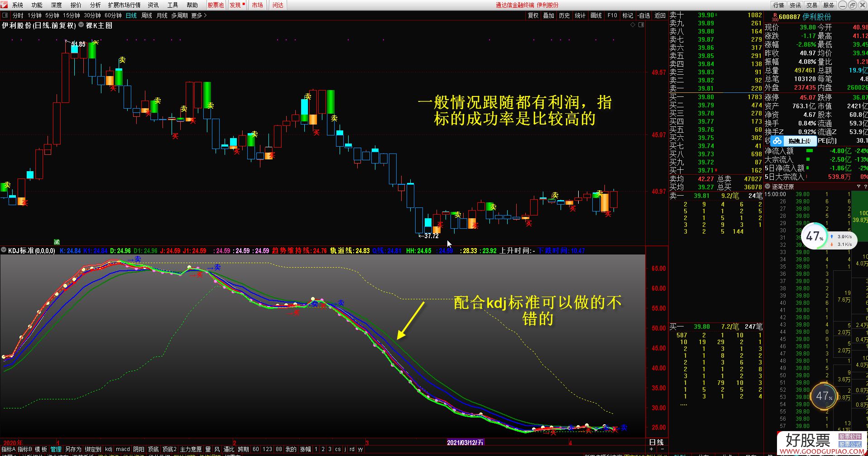
Task: Expand the 更多 periods list
Action: pyautogui.click(x=199, y=15)
